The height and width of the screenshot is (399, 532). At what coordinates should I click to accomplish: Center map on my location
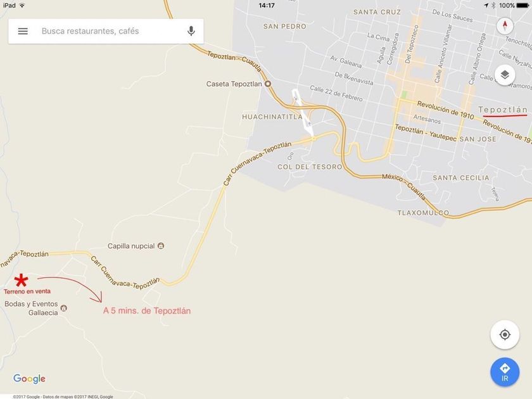coord(505,334)
